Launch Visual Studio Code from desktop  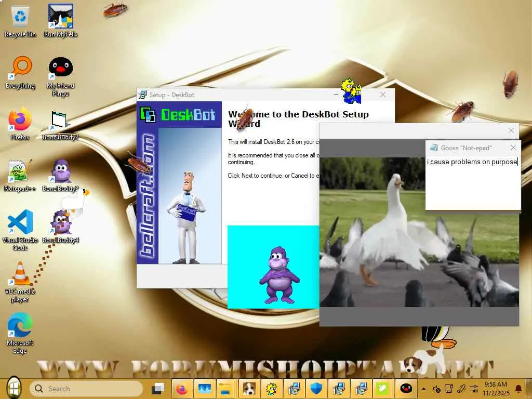(20, 230)
